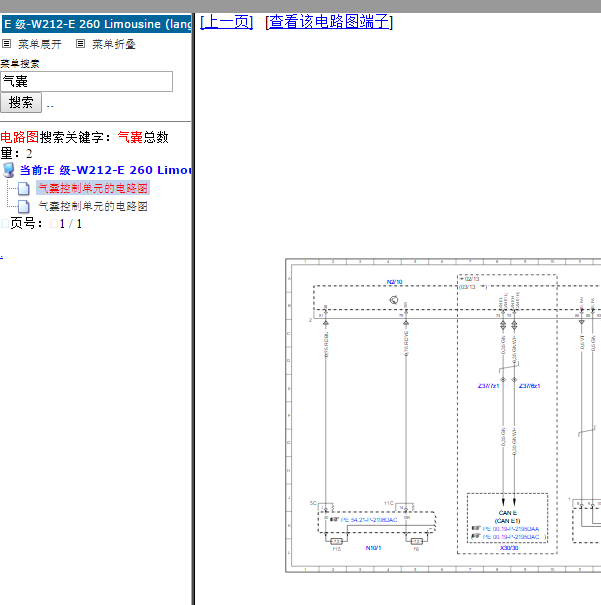Open second black 气囊控制单元的电路图 entry
The width and height of the screenshot is (601, 605).
click(93, 206)
